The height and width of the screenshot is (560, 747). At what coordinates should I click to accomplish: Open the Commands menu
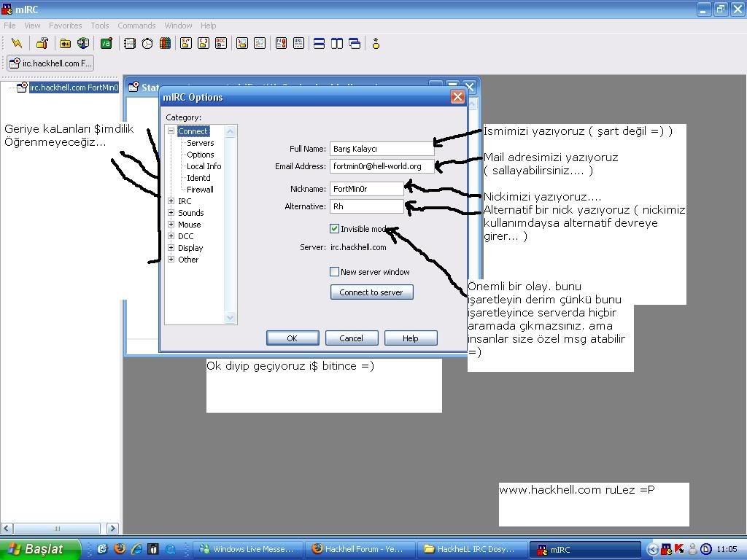136,26
